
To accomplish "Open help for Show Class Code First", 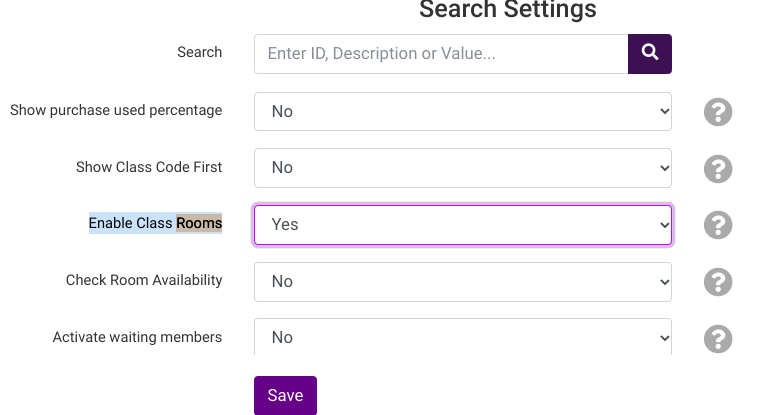I will (x=718, y=168).
